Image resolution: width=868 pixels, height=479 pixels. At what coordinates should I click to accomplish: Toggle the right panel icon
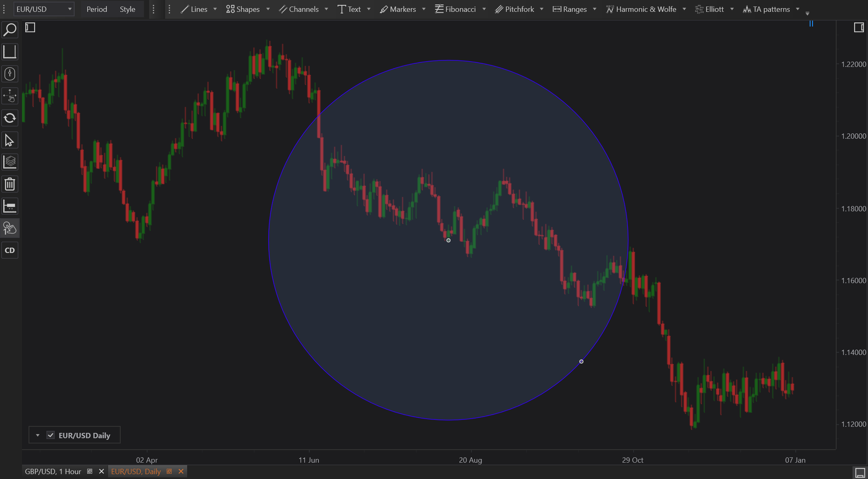pyautogui.click(x=859, y=27)
